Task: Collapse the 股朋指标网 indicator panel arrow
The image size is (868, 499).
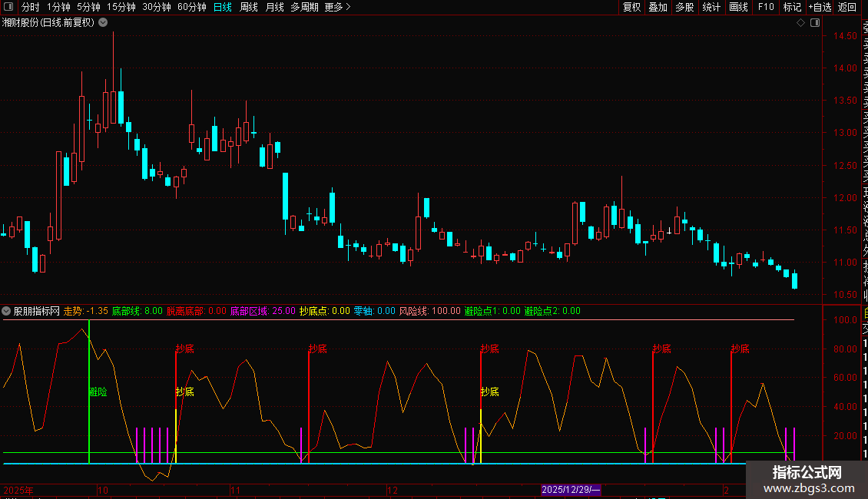Action: (6, 311)
